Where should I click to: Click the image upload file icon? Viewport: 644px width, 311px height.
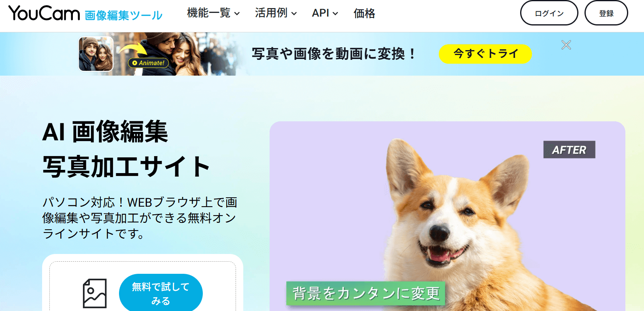(x=95, y=294)
